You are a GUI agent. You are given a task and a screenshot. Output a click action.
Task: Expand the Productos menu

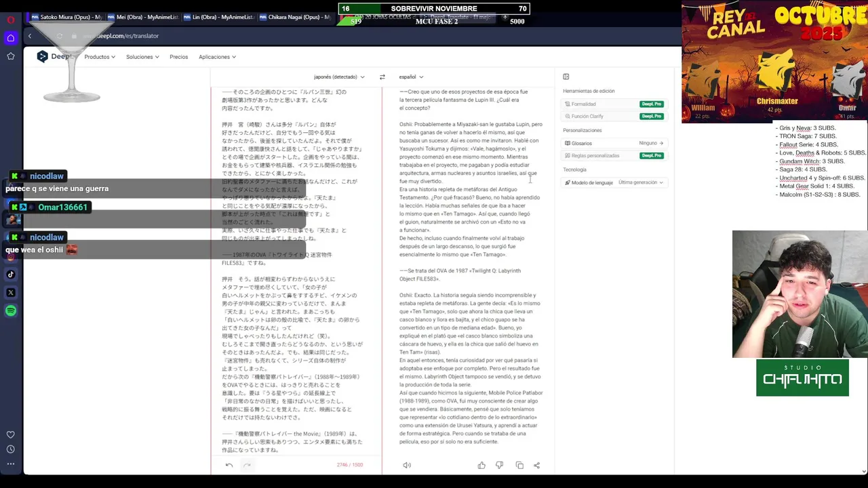[100, 57]
